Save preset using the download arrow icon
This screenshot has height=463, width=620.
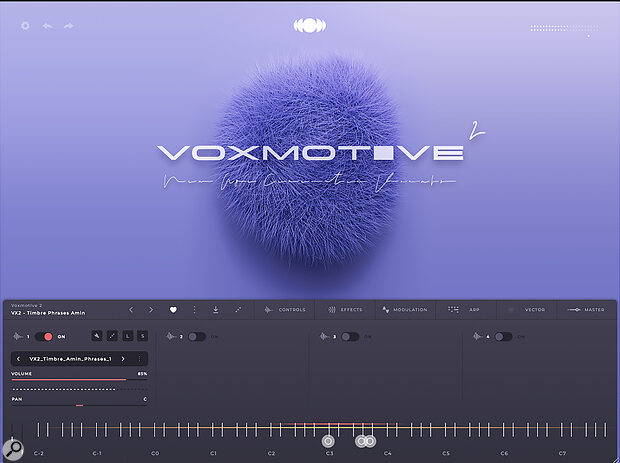(215, 310)
